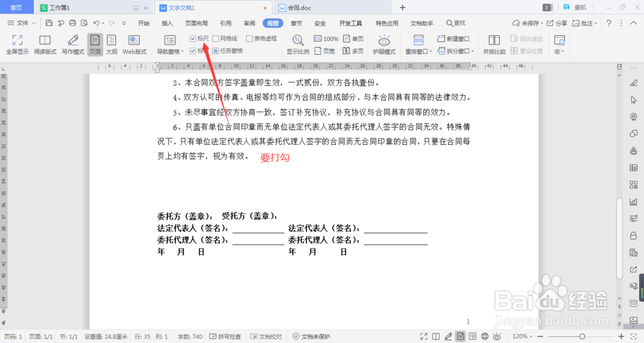Open the 开发工具 Developer tab
The height and width of the screenshot is (343, 644).
350,23
